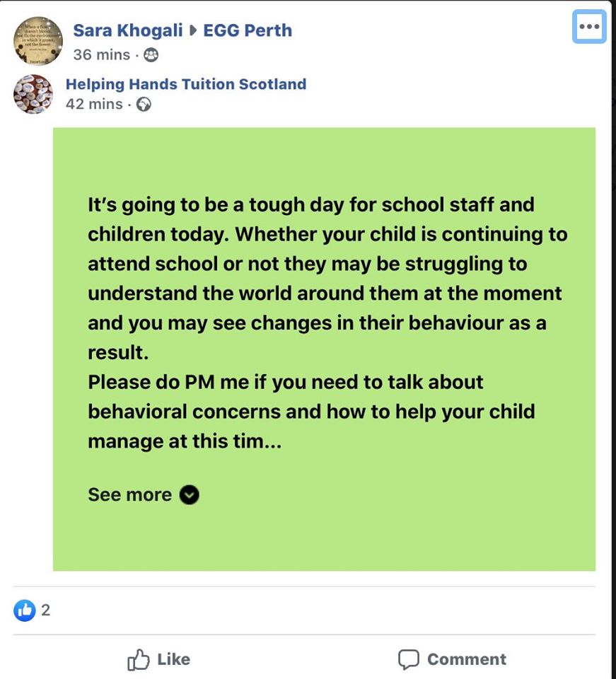Click Sara Khogali's profile picture
Viewport: 616px width, 679px height.
(38, 40)
